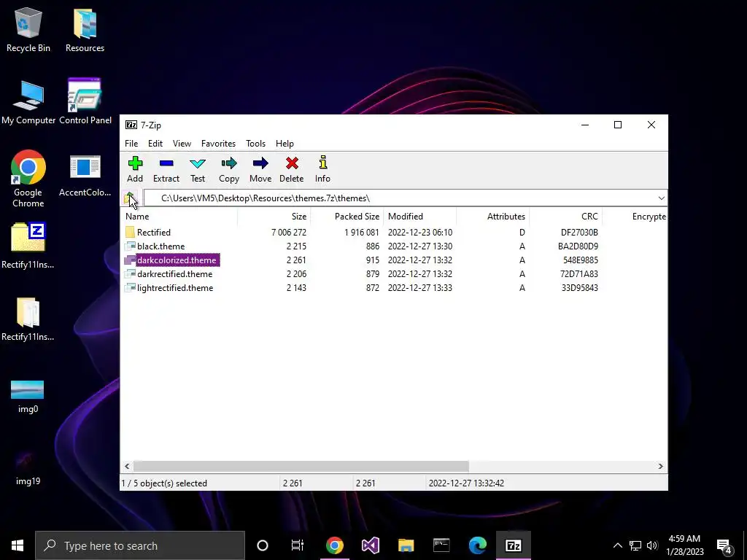The width and height of the screenshot is (747, 560).
Task: Open the Favorites menu
Action: pos(218,144)
